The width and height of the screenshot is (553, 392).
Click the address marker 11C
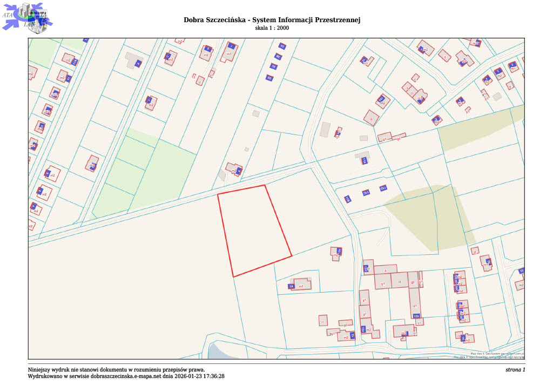pyautogui.click(x=366, y=192)
